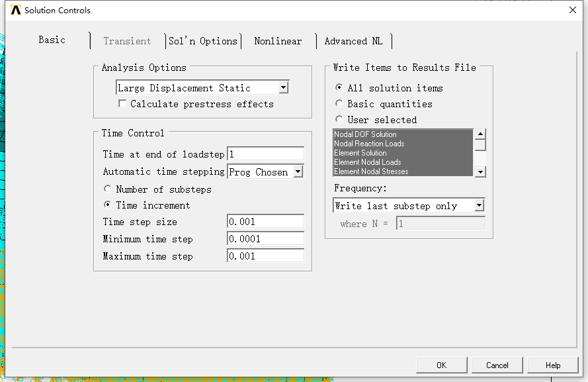
Task: Click the Cancel button
Action: coord(497,365)
